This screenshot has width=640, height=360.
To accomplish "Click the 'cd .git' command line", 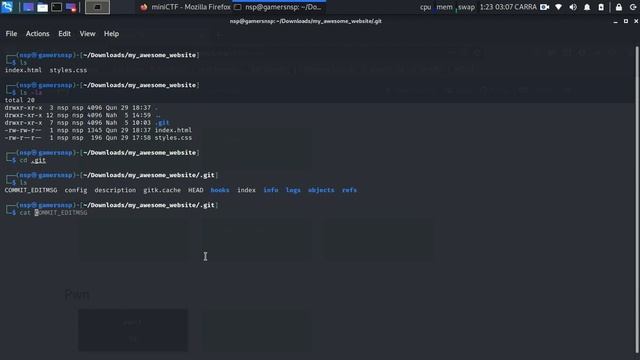I will [x=33, y=160].
